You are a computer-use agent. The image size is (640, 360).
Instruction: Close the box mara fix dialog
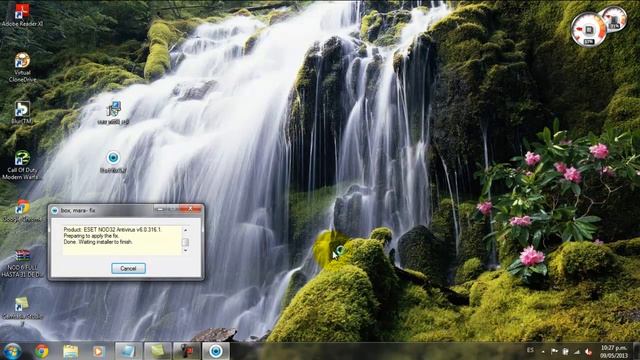[191, 209]
